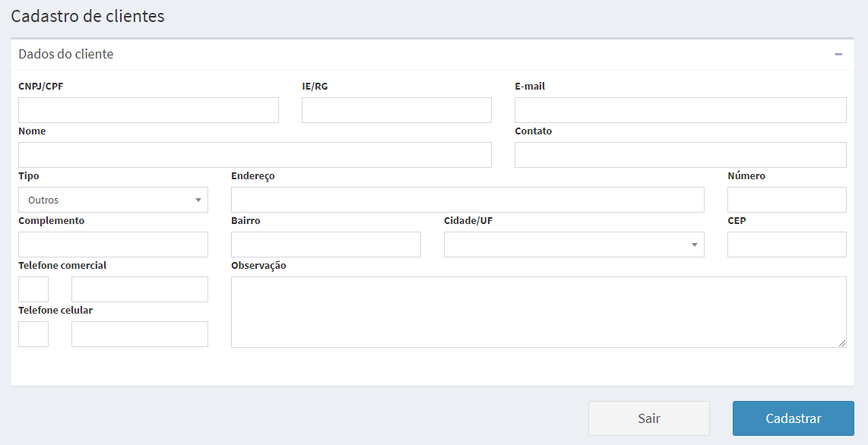Click into the Nome field
868x445 pixels.
[255, 155]
